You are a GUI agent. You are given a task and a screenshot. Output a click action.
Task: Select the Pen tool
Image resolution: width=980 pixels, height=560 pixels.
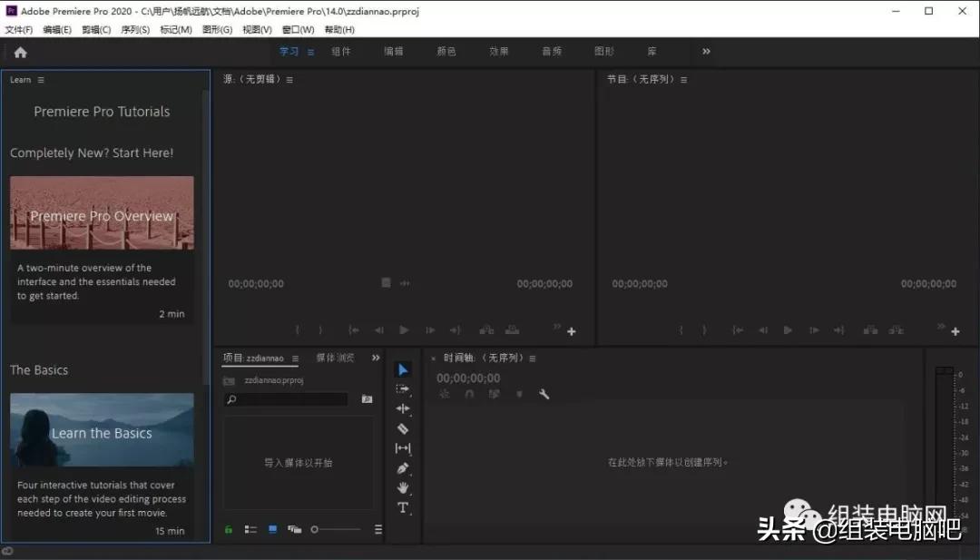point(403,467)
